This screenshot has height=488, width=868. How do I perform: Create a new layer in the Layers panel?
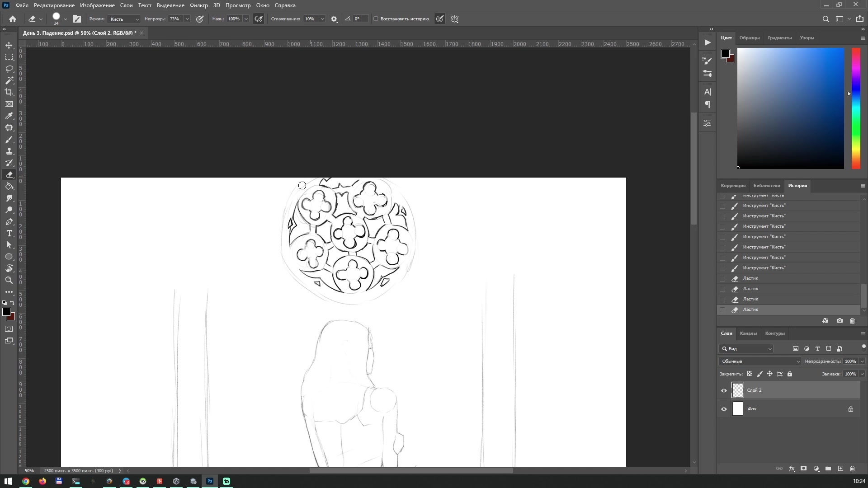click(x=840, y=469)
